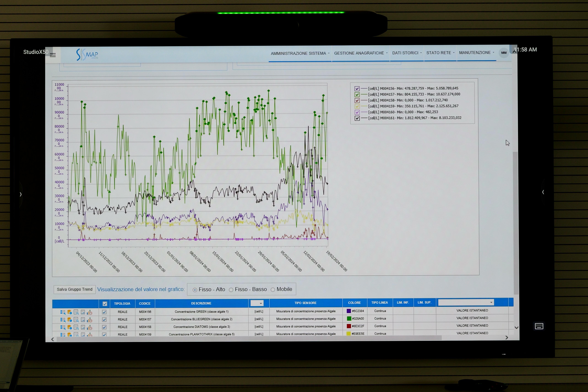Click the database settings icon in row M004156
Image resolution: width=588 pixels, height=392 pixels.
click(x=70, y=312)
